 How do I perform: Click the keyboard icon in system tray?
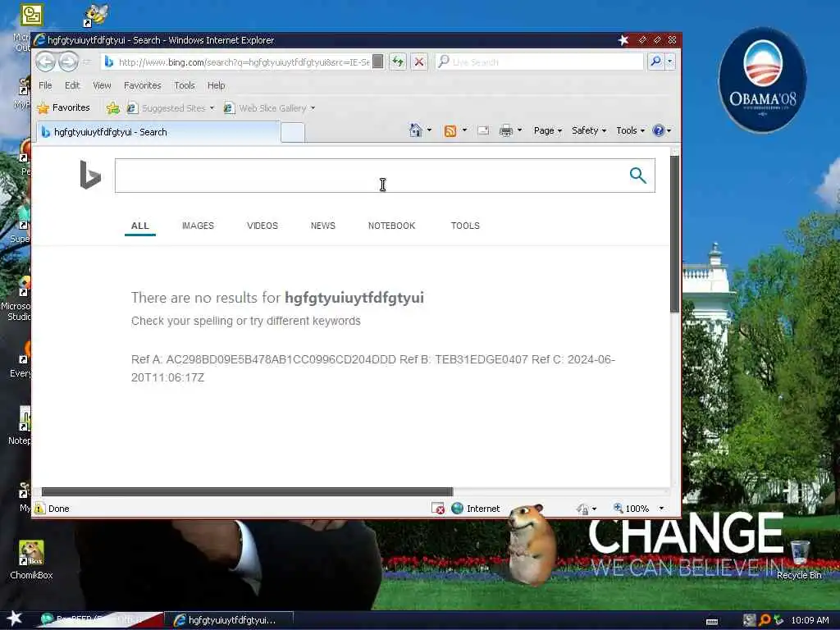712,622
